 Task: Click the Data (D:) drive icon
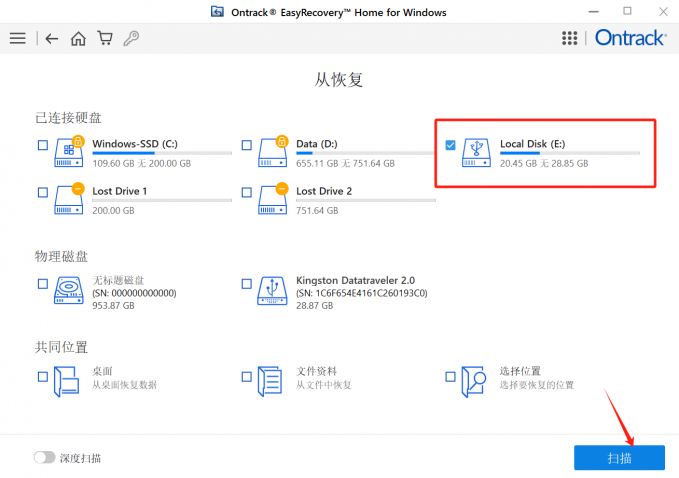click(273, 152)
